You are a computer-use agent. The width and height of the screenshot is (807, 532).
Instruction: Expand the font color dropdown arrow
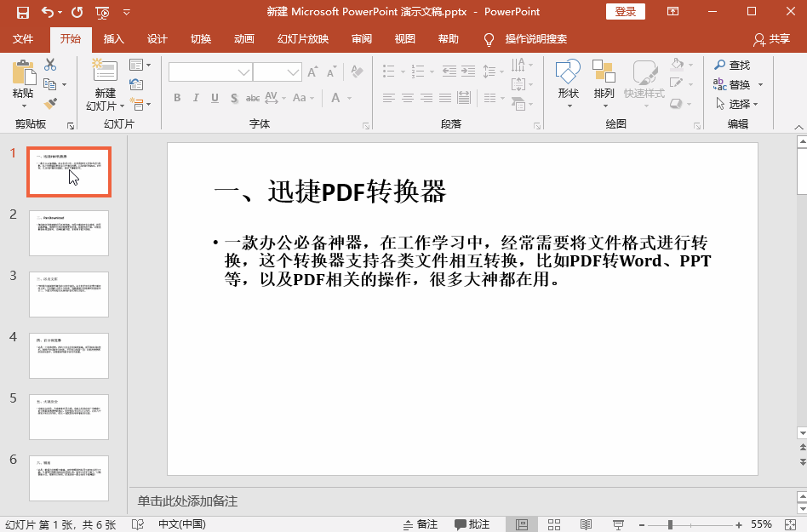[350, 98]
